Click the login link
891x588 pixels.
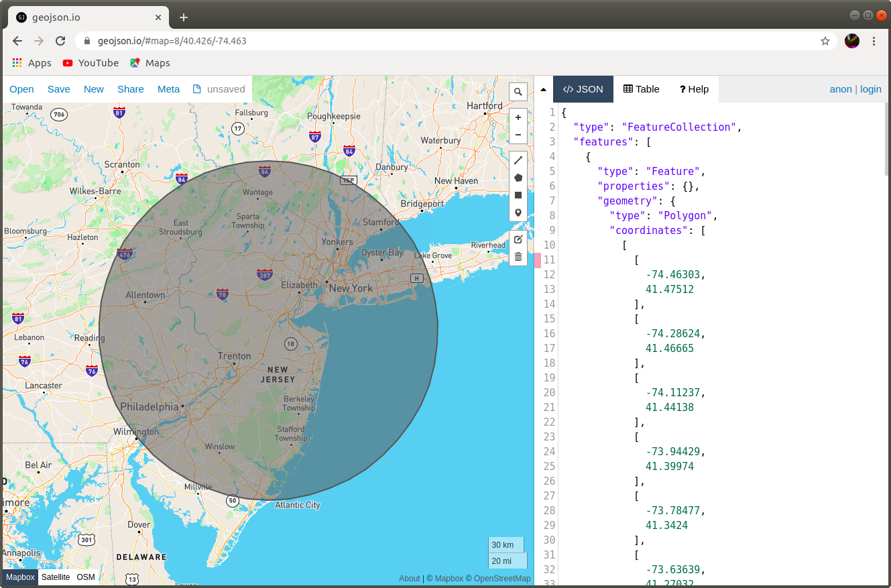870,89
